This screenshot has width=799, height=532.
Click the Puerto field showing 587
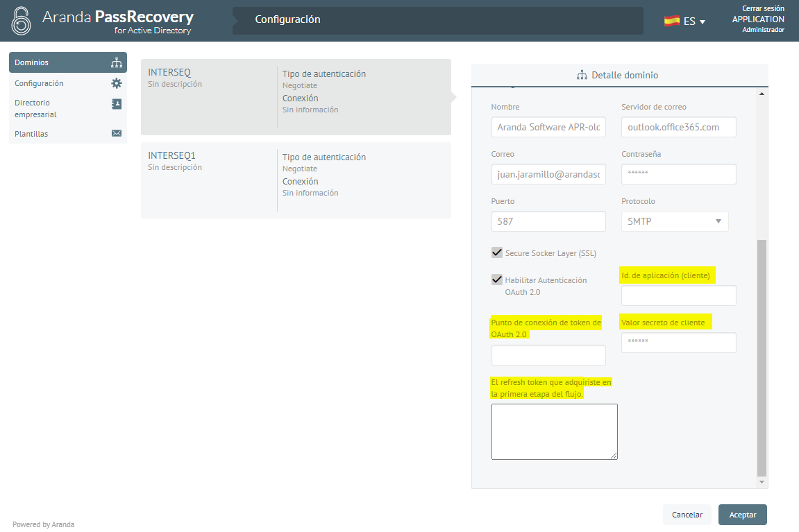tap(548, 221)
